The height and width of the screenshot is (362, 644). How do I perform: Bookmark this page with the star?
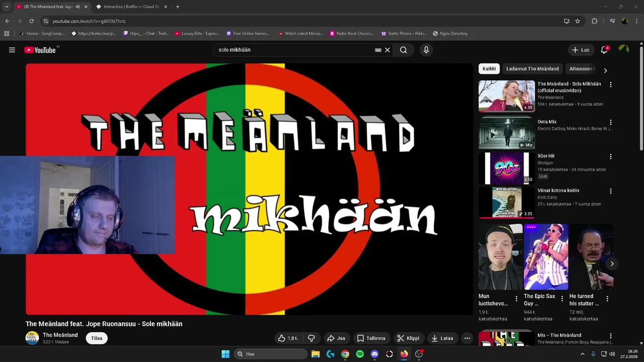[x=578, y=21]
